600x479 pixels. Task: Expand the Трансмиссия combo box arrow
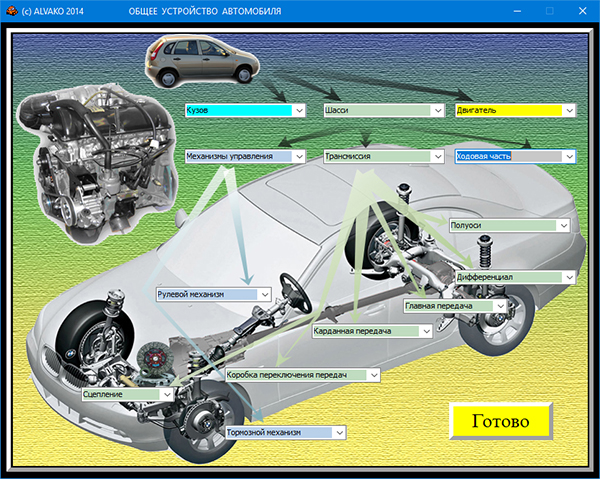(x=438, y=156)
